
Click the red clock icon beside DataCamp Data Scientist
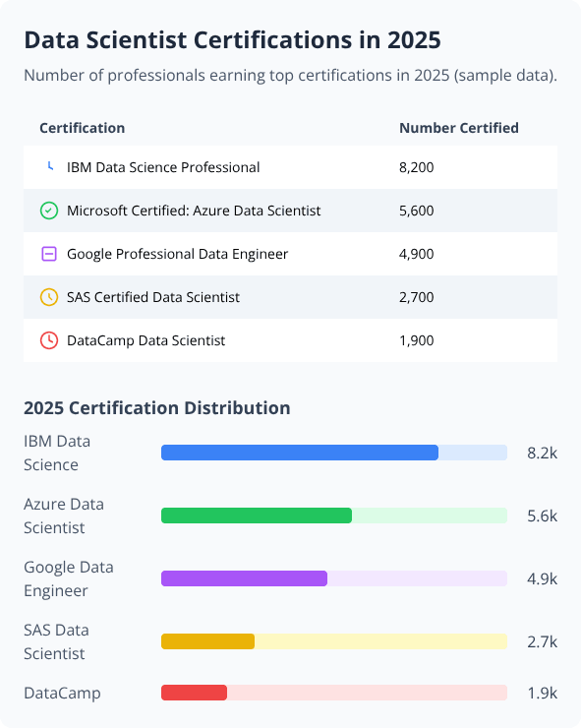coord(49,340)
